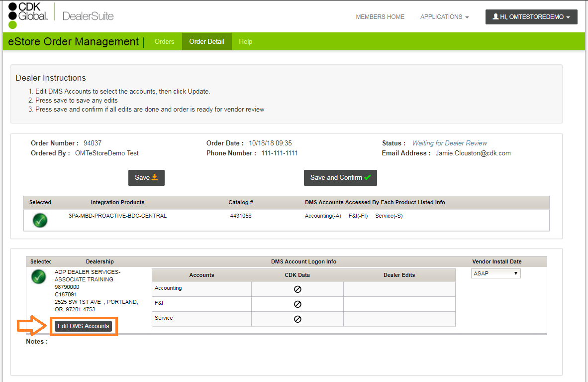Click the phone number 111-111-1111
This screenshot has height=382, width=588.
[280, 153]
